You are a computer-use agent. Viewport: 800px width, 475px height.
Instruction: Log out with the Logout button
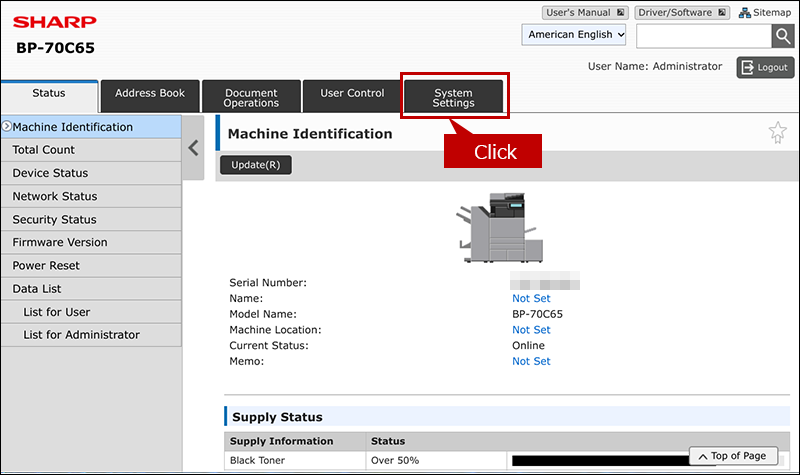[x=765, y=67]
